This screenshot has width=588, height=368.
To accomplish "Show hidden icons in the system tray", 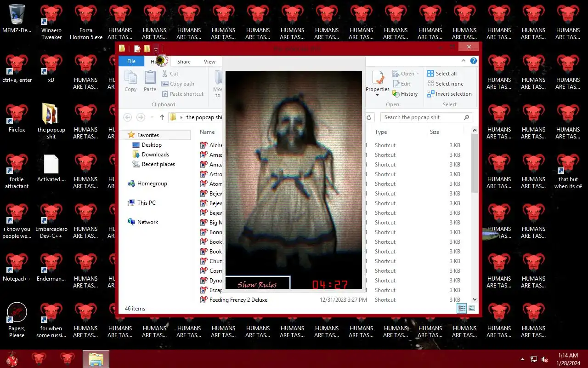I will [x=522, y=359].
